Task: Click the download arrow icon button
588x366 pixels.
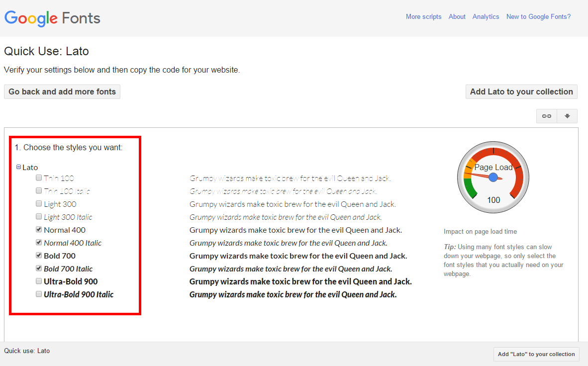Action: pyautogui.click(x=568, y=116)
